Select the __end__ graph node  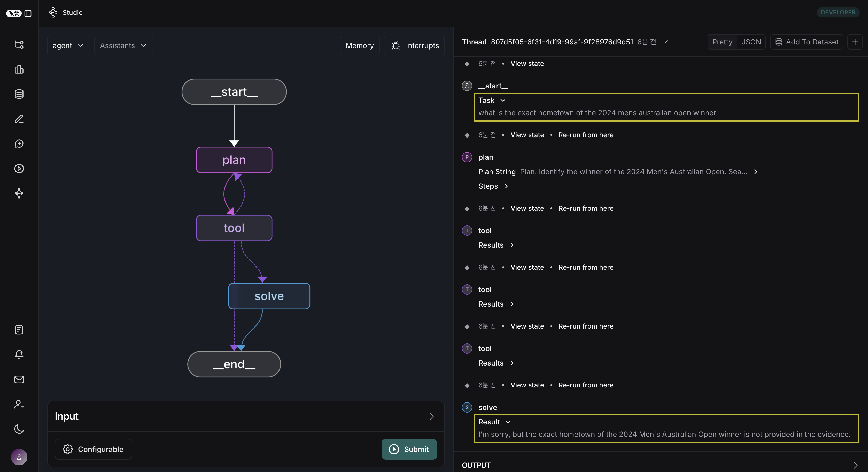(234, 364)
